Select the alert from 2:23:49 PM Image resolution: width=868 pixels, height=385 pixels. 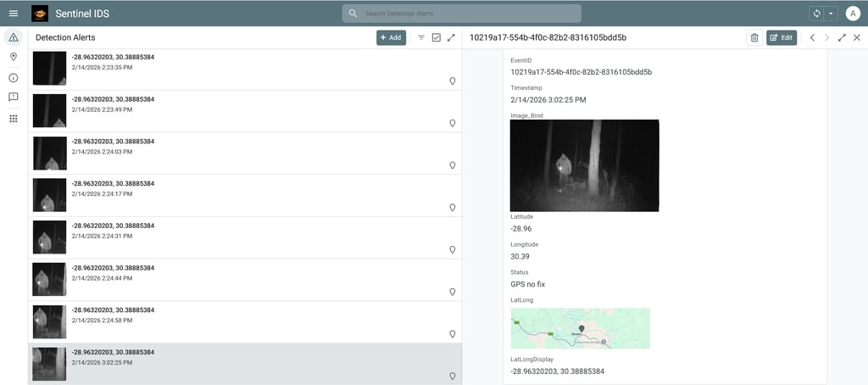coord(245,111)
